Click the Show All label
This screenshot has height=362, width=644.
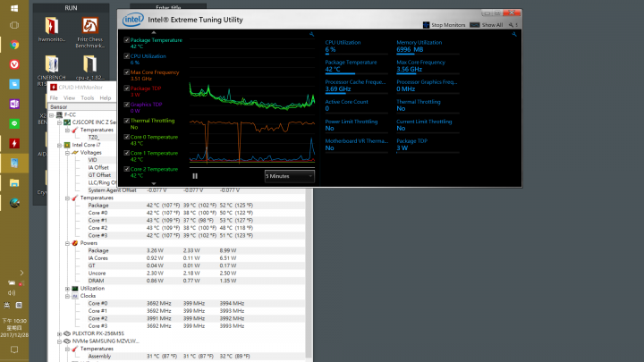tap(492, 25)
